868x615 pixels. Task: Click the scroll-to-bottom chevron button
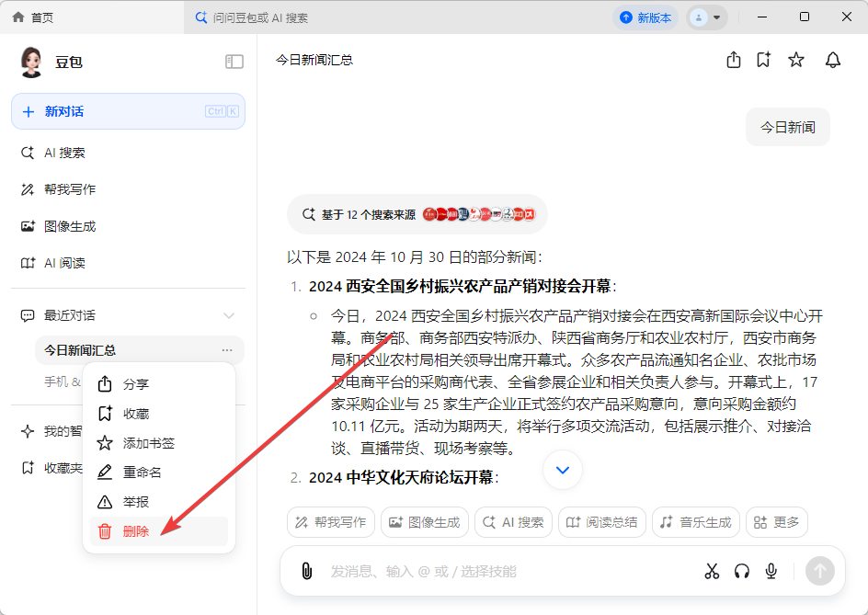[563, 470]
